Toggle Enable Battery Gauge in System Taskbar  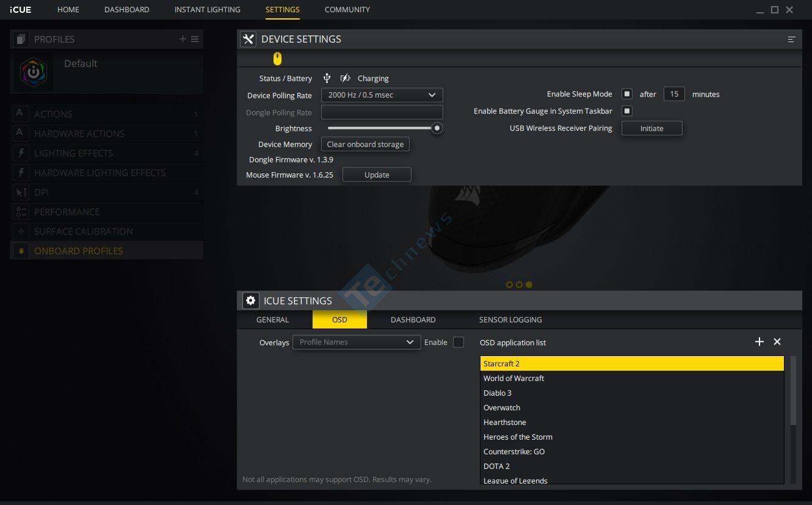point(627,111)
